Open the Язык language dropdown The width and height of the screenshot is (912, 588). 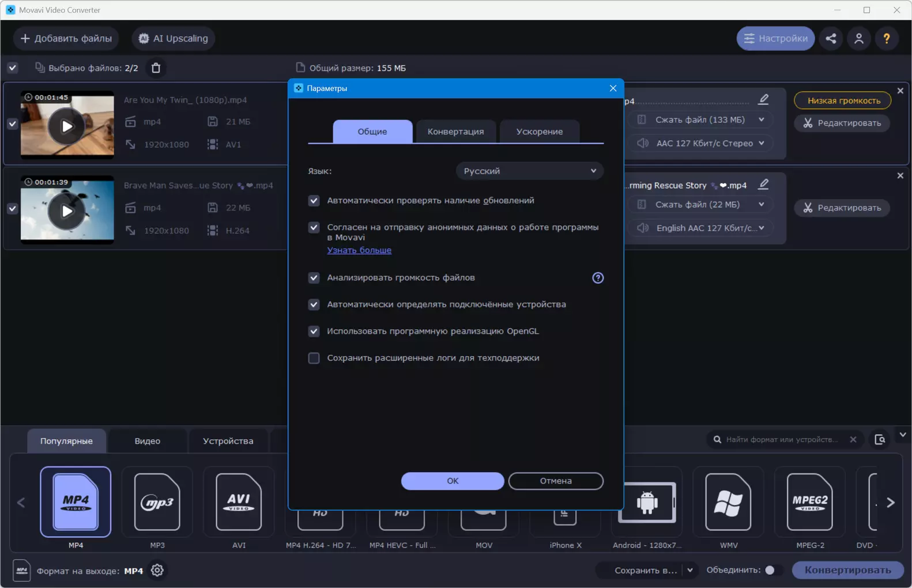coord(529,171)
